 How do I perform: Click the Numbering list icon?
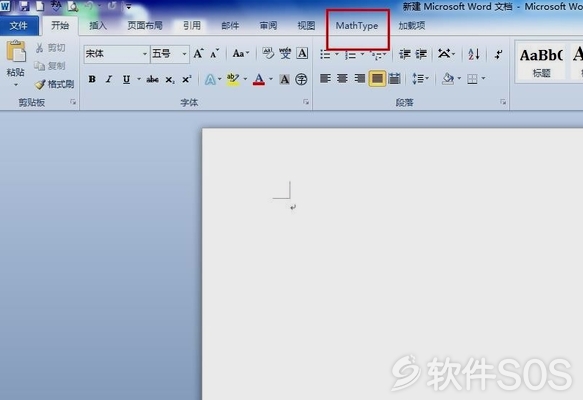350,55
